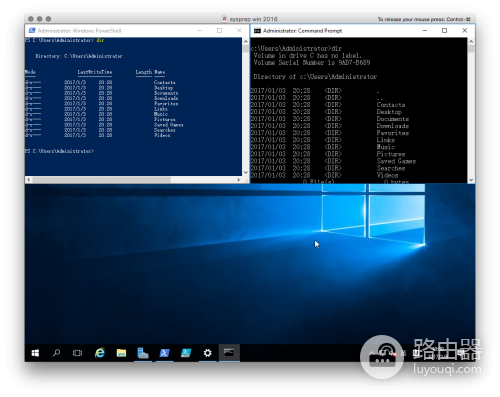Click the yellow minimize dot of VM window
This screenshot has width=500, height=397.
(x=40, y=19)
